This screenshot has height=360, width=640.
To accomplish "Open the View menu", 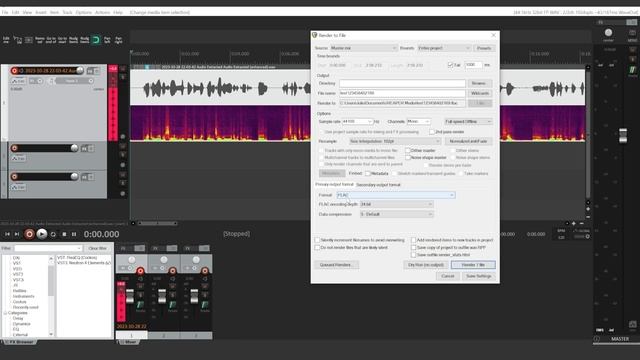I will pos(27,13).
